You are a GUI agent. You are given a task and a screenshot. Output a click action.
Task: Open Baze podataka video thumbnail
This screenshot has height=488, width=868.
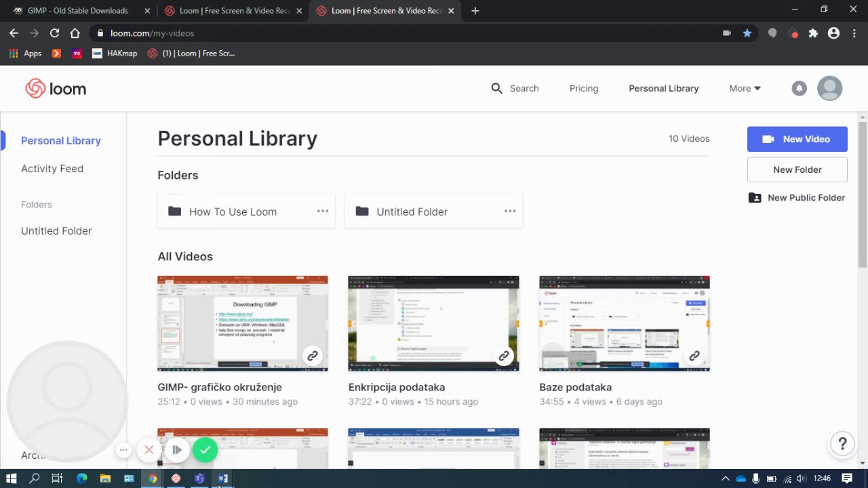625,323
